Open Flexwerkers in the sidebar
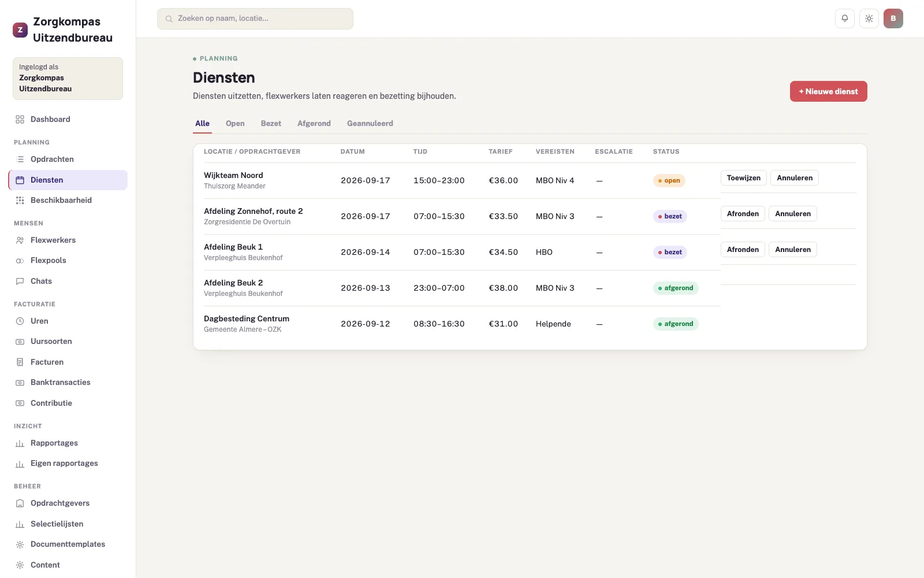 (x=68, y=240)
